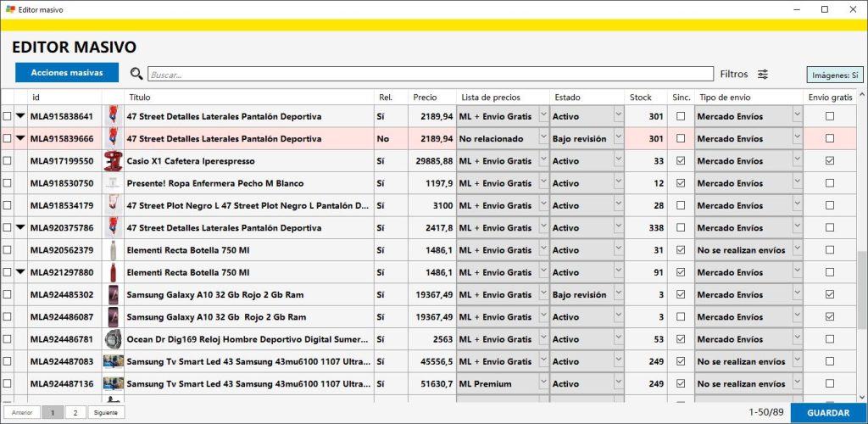
Task: Disable Envío gratis for MLA917199550
Action: click(829, 161)
